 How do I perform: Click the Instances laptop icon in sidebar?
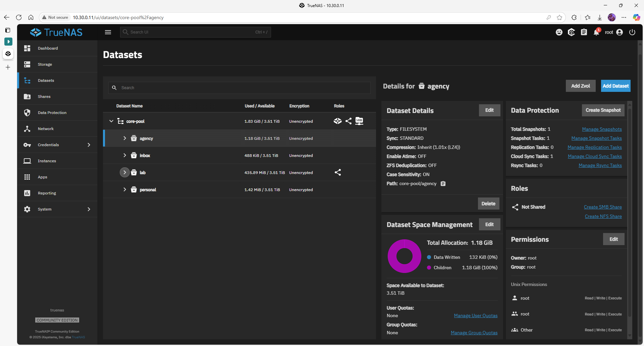(x=27, y=161)
